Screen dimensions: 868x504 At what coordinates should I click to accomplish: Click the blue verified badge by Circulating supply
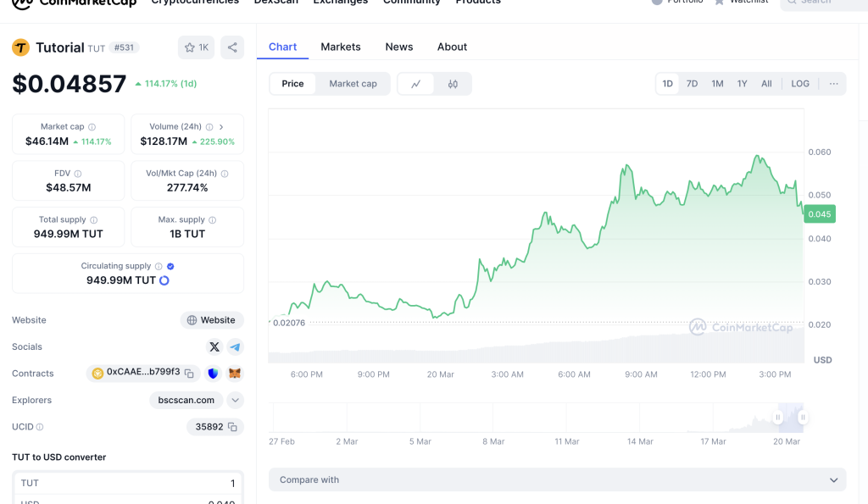[170, 266]
